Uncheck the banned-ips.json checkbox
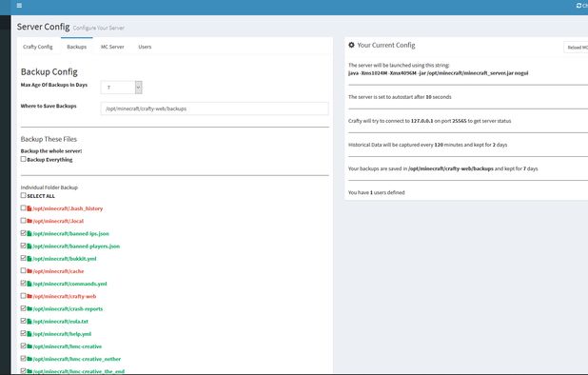The image size is (588, 375). [23, 233]
